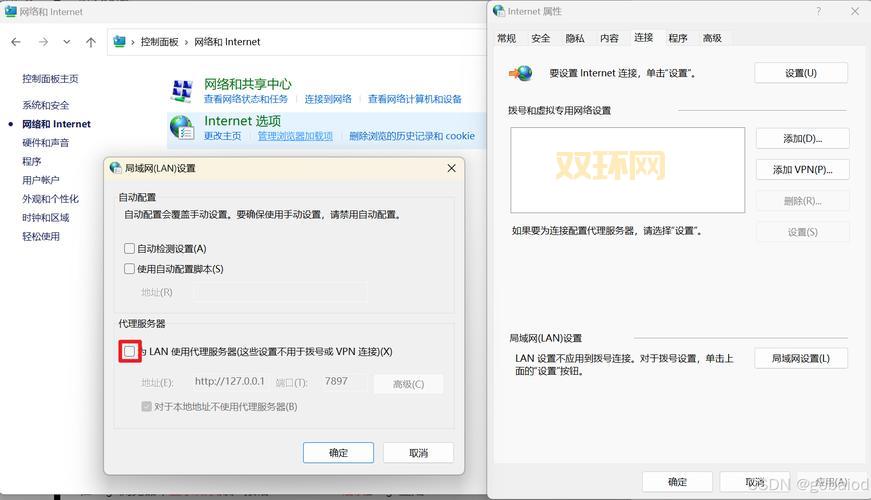This screenshot has height=500, width=871.
Task: Close the Internet 属性 window
Action: [855, 11]
